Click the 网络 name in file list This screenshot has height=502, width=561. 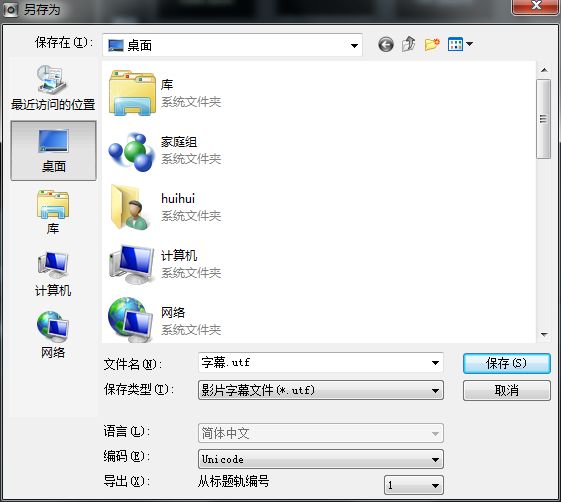click(173, 312)
